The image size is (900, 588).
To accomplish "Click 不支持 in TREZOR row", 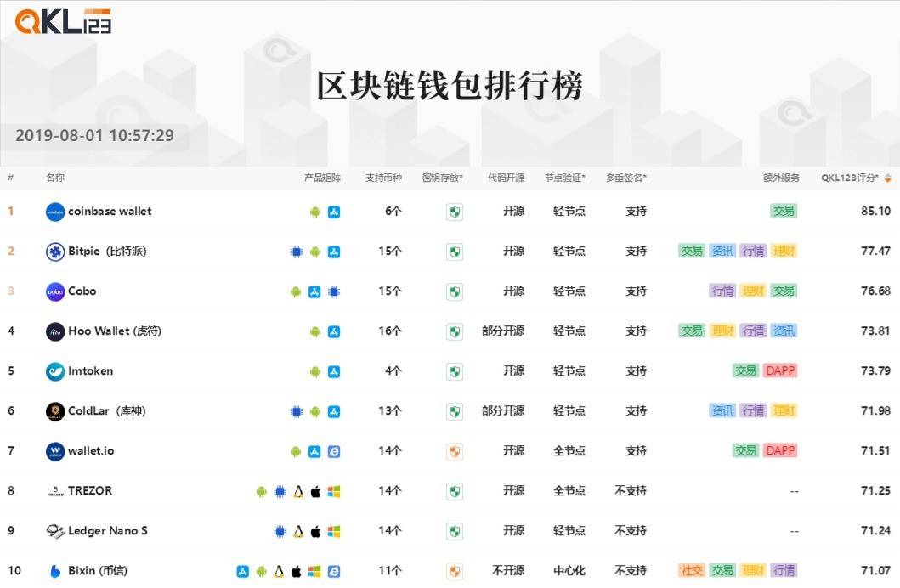I will pos(631,490).
